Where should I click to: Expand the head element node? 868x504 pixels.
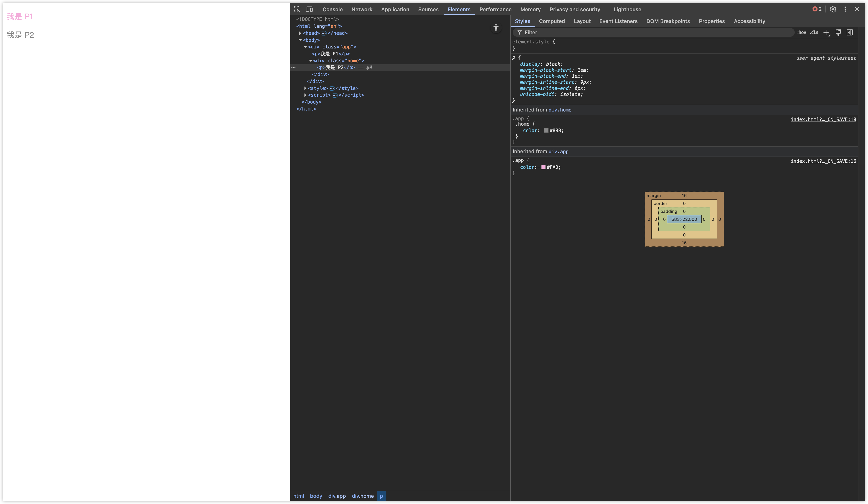point(300,33)
